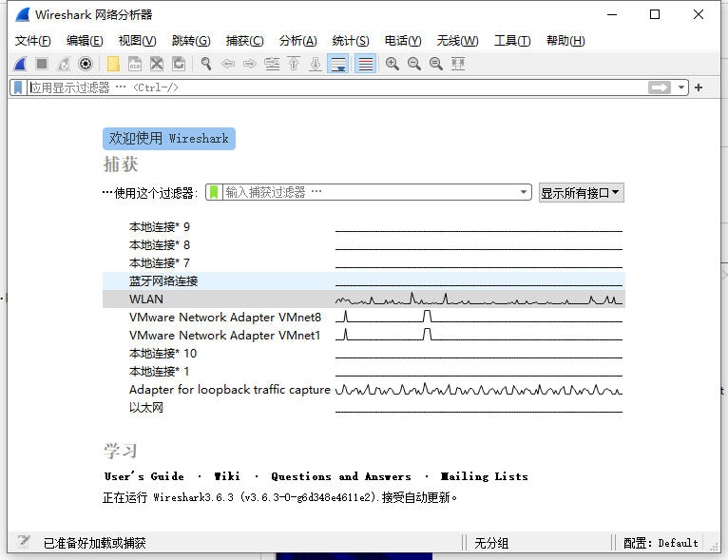
Task: Select the 本地连接* 7 interface
Action: coord(364,262)
